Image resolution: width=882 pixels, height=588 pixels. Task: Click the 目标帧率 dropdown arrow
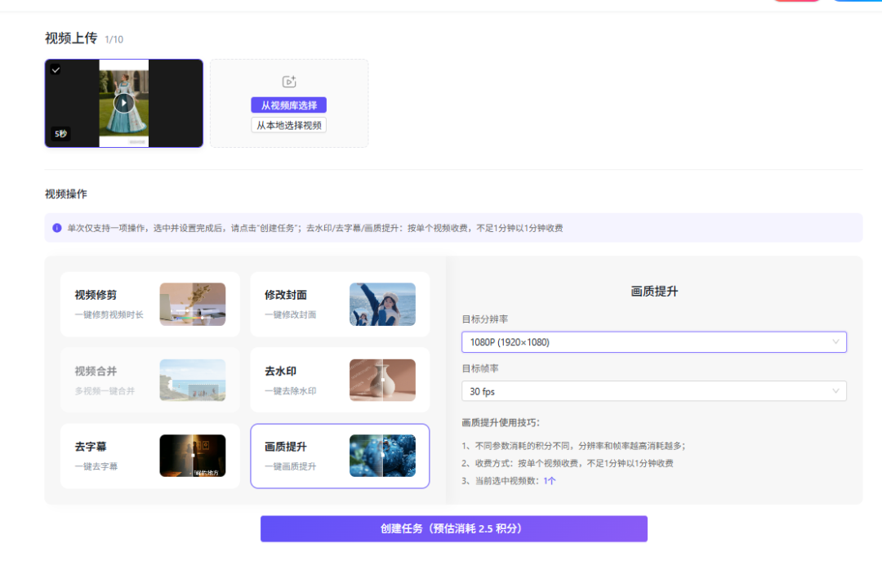tap(835, 391)
